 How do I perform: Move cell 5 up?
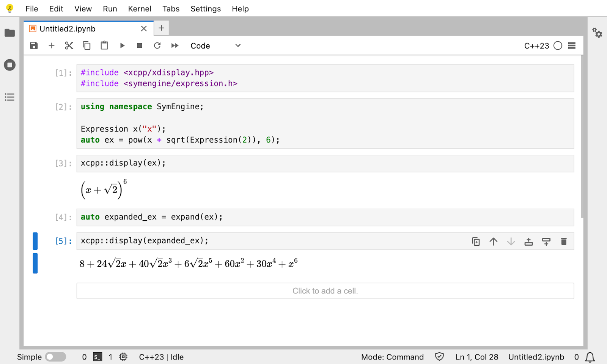(494, 242)
